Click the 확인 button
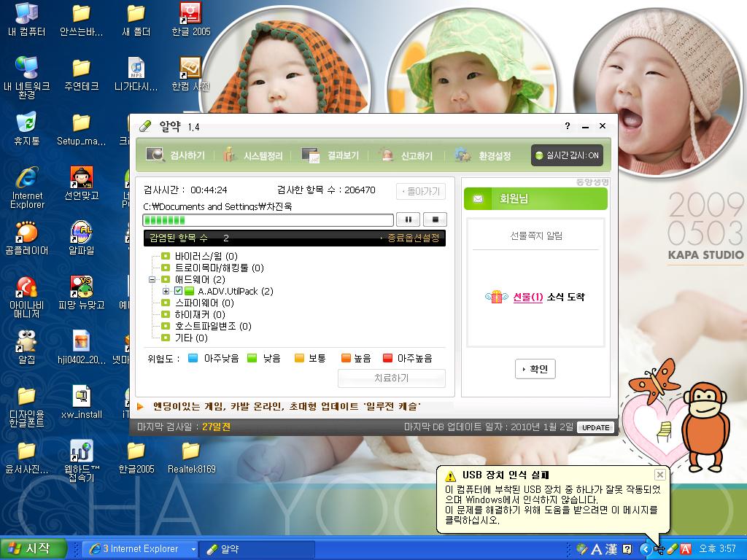The width and height of the screenshot is (747, 560). [535, 369]
